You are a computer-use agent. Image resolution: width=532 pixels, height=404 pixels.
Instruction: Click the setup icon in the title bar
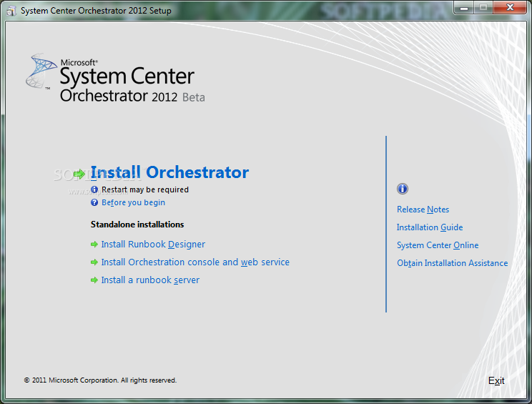point(11,11)
